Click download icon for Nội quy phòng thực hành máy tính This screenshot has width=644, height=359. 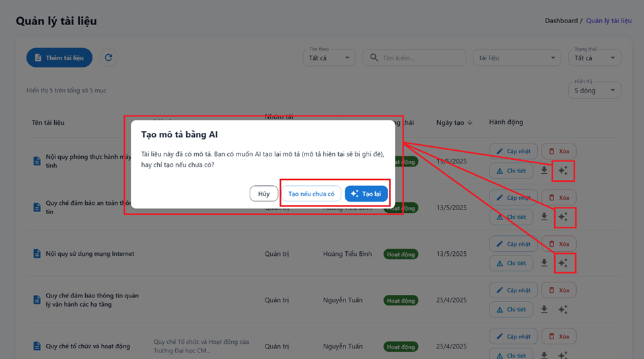[544, 171]
